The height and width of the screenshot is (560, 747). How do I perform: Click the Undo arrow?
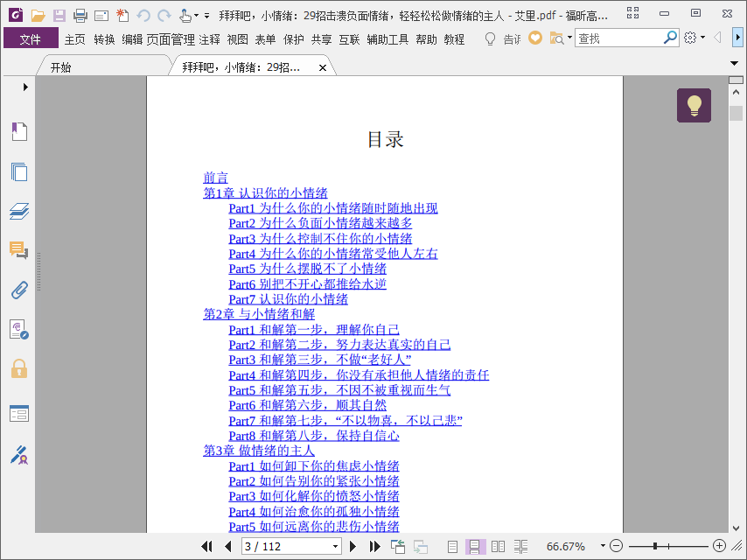[x=143, y=16]
